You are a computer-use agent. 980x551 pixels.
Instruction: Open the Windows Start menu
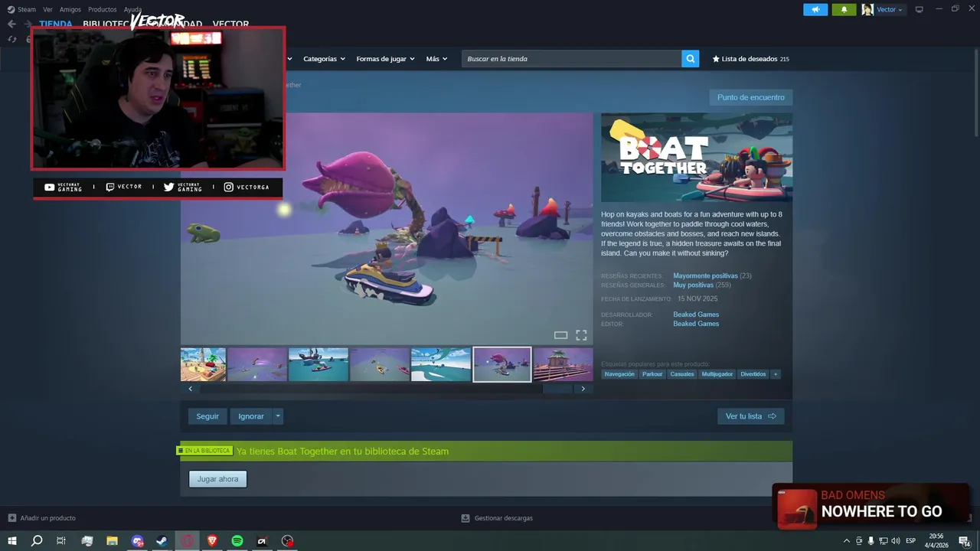11,541
